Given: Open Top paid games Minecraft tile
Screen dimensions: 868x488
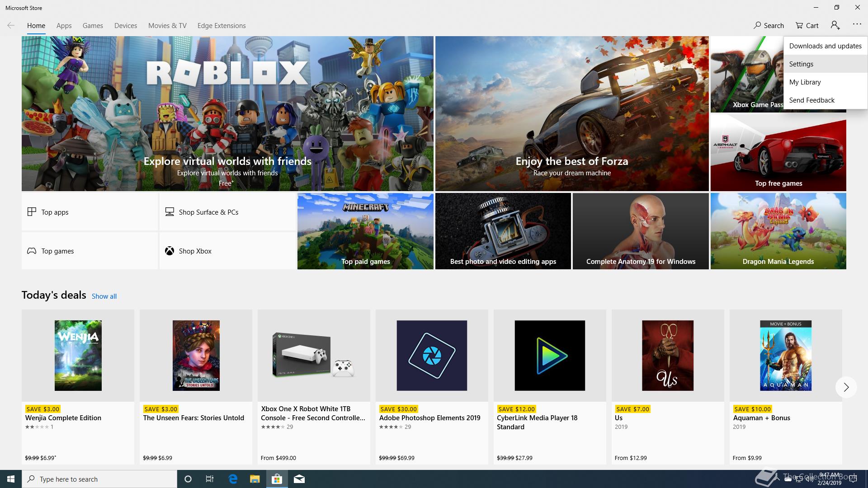Looking at the screenshot, I should (365, 231).
